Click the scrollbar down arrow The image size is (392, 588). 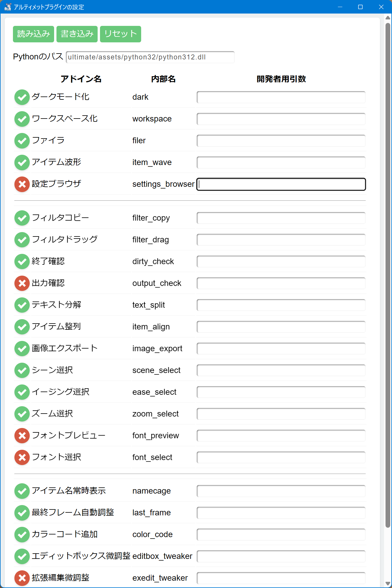tap(388, 584)
